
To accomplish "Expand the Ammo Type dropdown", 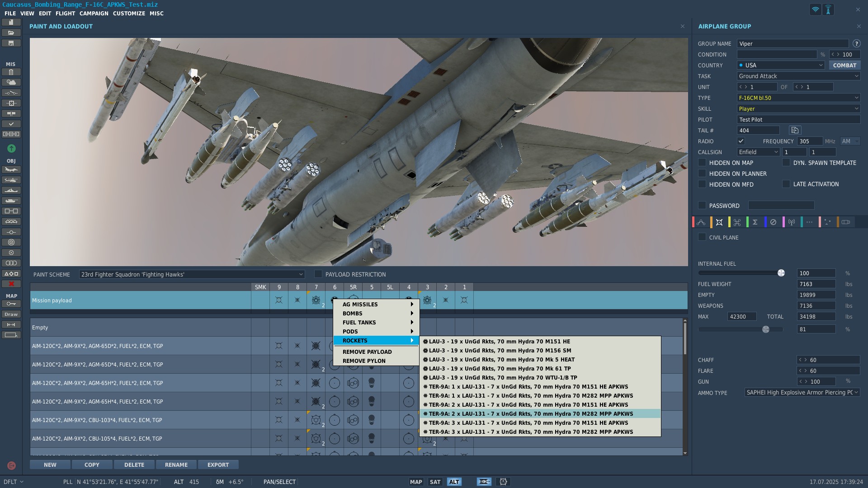I will tap(802, 392).
